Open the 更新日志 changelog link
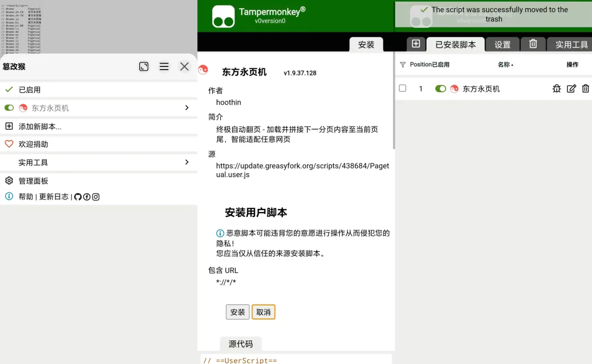This screenshot has width=592, height=364. [54, 197]
